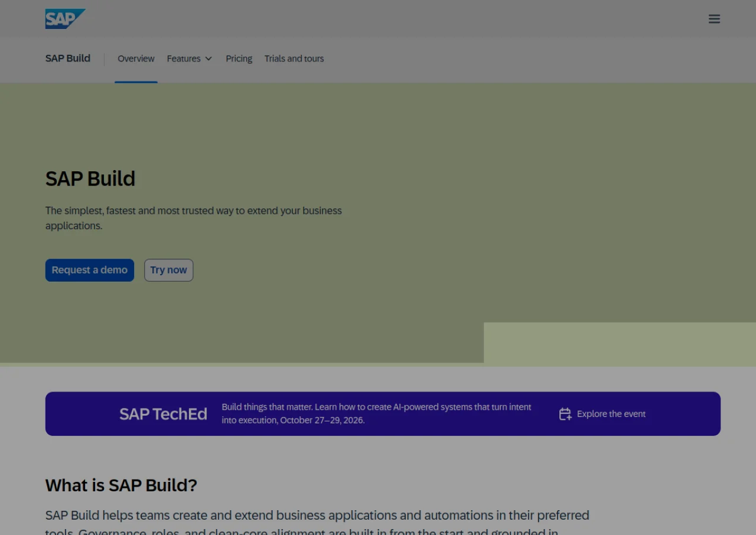The height and width of the screenshot is (535, 756).
Task: Click the What is SAP Build? heading
Action: [x=121, y=485]
